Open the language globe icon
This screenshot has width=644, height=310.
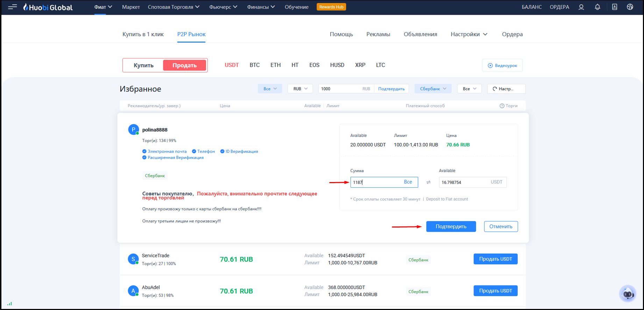click(630, 7)
